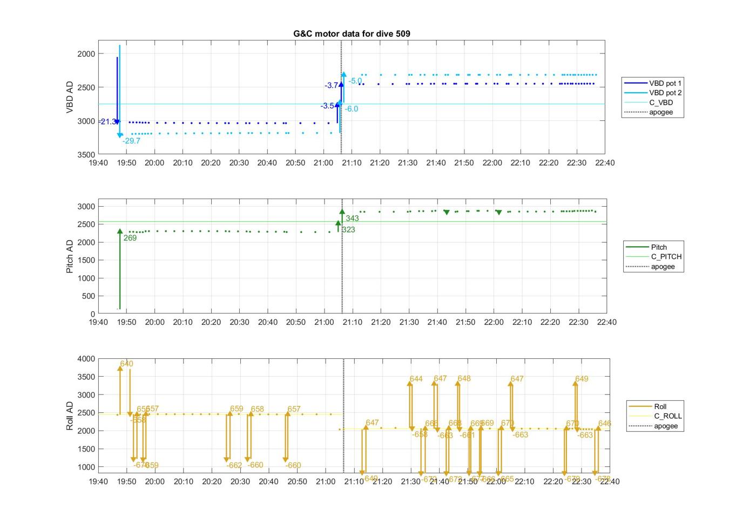Click the '21:10' tick below the VBD plot
The height and width of the screenshot is (532, 756).
tap(352, 163)
